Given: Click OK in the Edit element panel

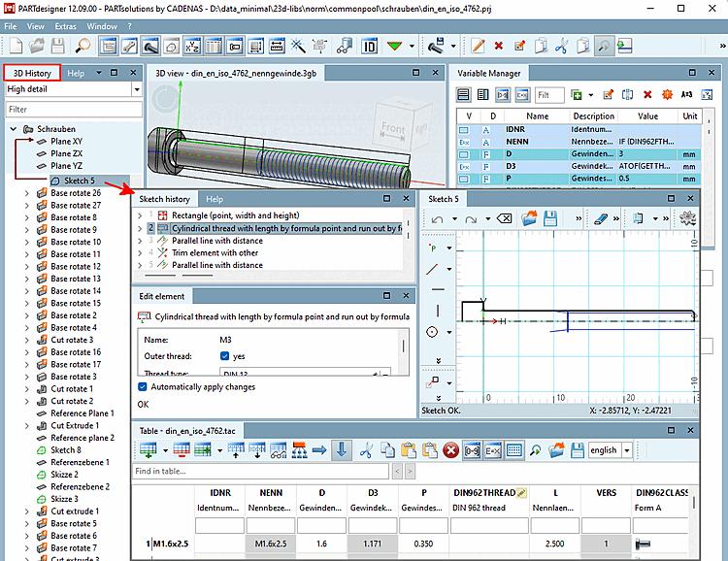Looking at the screenshot, I should pos(143,404).
